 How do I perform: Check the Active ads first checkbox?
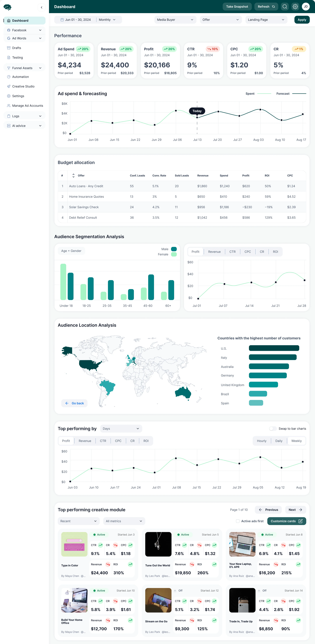pos(238,521)
